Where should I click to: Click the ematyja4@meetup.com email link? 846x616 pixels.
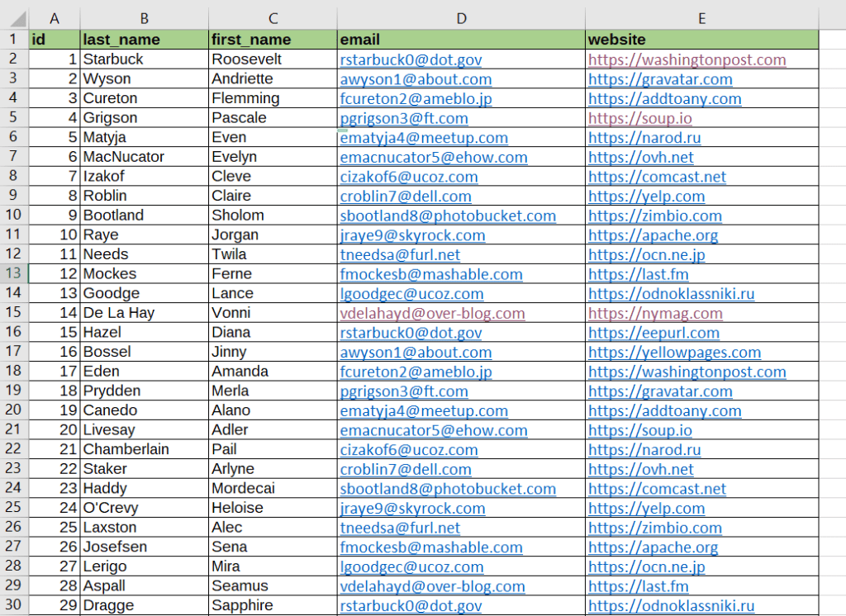coord(423,137)
